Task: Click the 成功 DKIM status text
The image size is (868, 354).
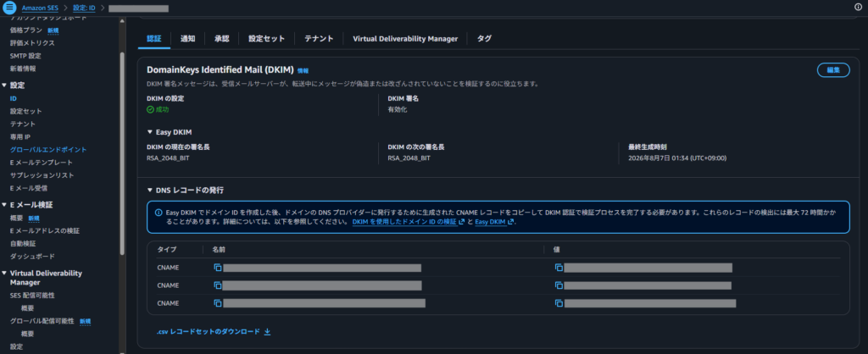Action: click(x=162, y=109)
